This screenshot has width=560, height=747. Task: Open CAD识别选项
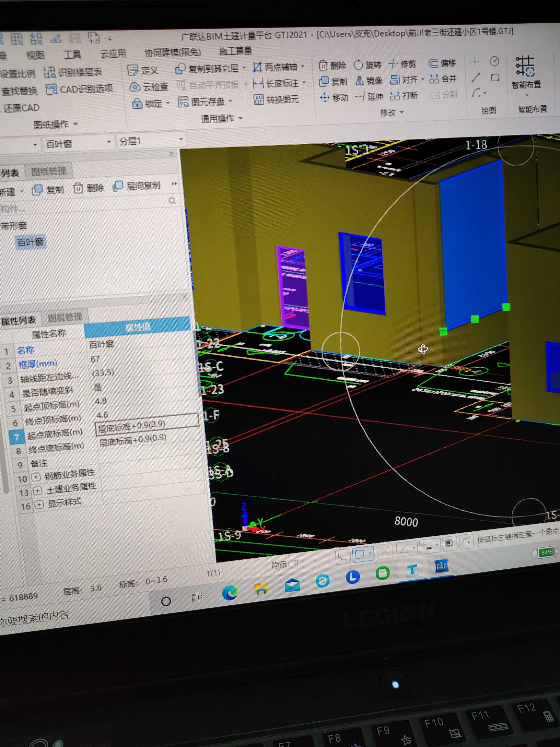point(80,89)
